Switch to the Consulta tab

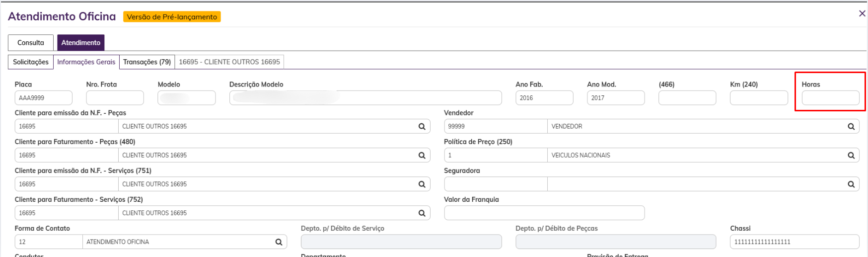(31, 43)
